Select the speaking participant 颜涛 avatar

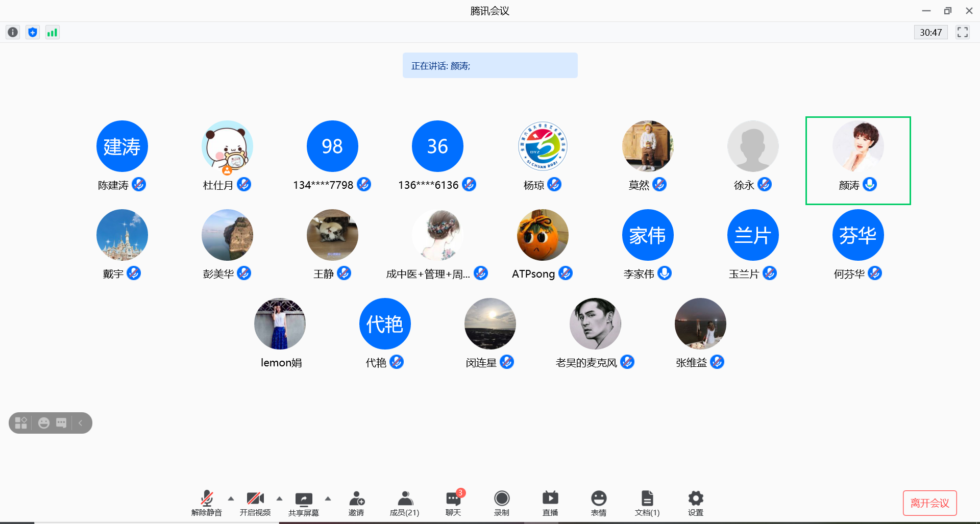click(x=858, y=146)
